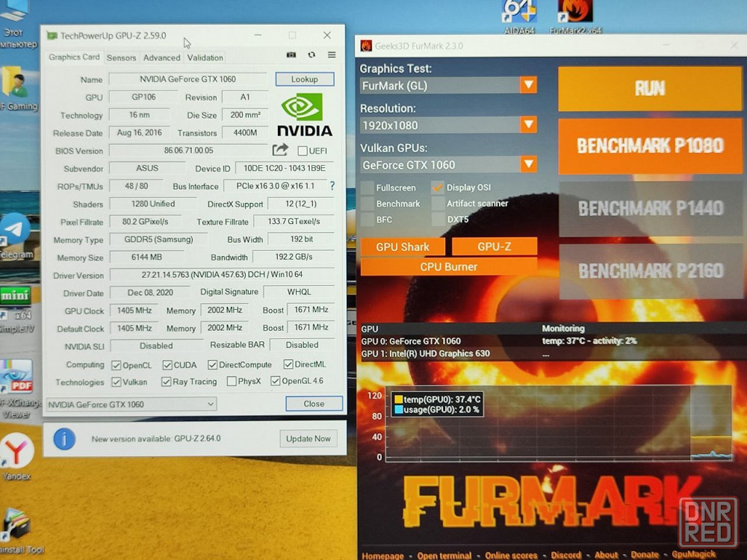Click the GPU-Z button in FurMark
The width and height of the screenshot is (747, 560).
point(494,246)
